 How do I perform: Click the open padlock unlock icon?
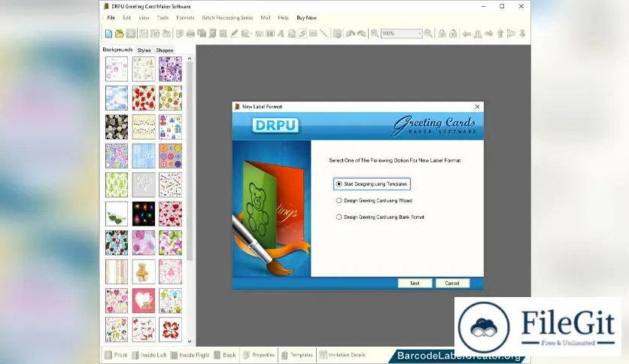(453, 34)
